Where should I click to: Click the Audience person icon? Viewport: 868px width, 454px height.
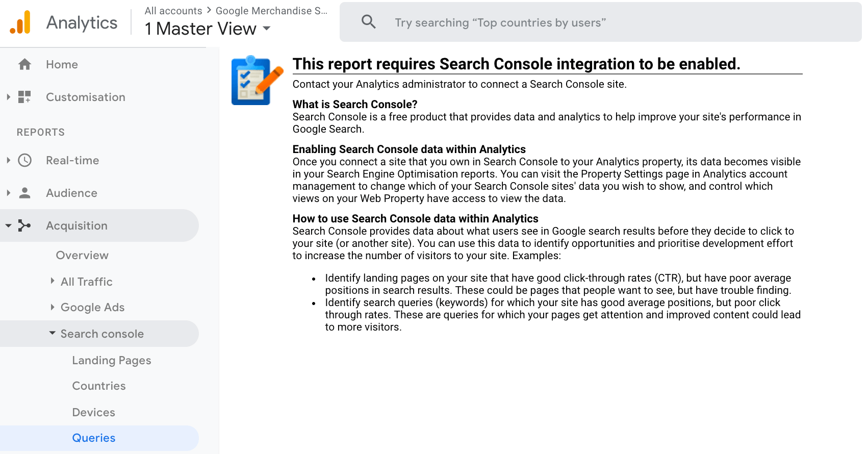point(24,193)
